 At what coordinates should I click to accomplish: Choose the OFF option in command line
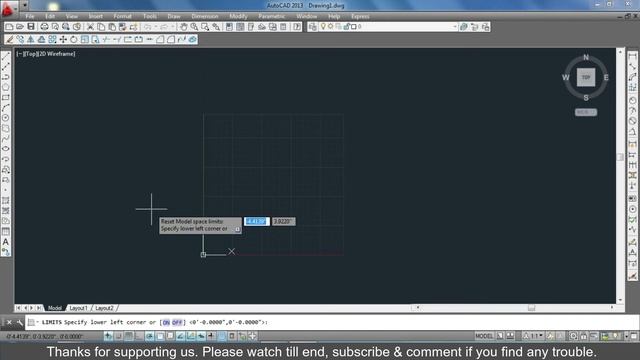pos(177,322)
